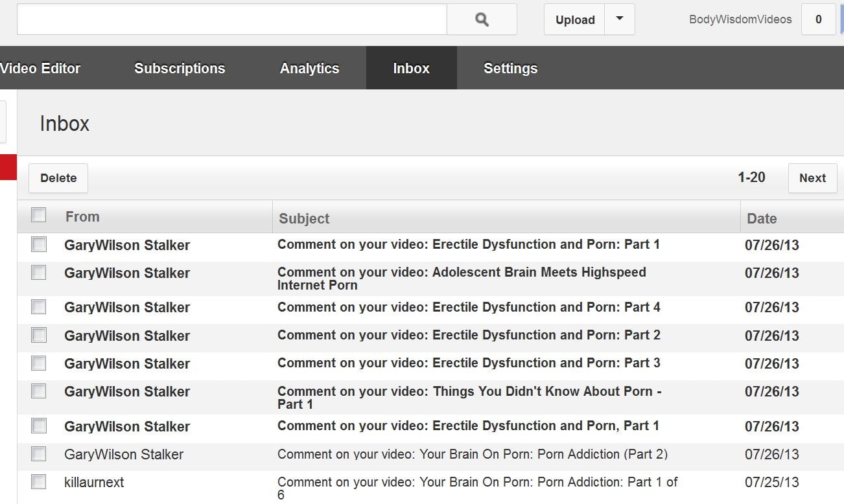Go to Next page of messages
844x504 pixels.
click(x=812, y=178)
